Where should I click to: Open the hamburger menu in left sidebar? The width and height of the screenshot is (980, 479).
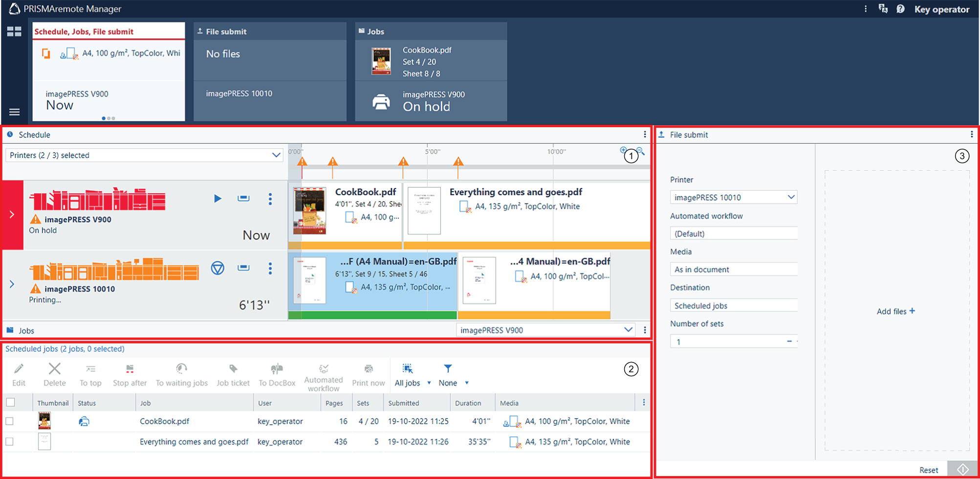[14, 112]
